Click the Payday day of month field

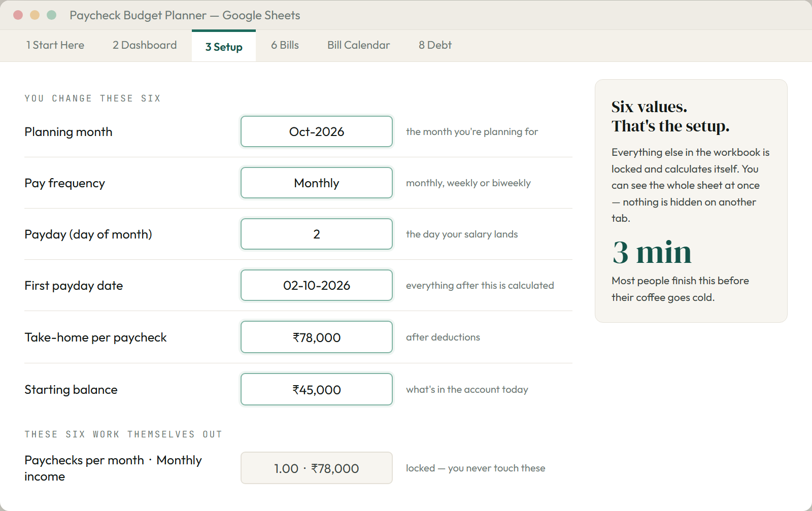coord(317,234)
